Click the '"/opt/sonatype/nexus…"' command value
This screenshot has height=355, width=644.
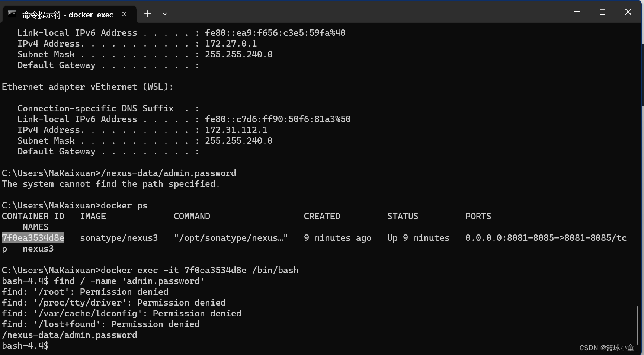(x=231, y=238)
